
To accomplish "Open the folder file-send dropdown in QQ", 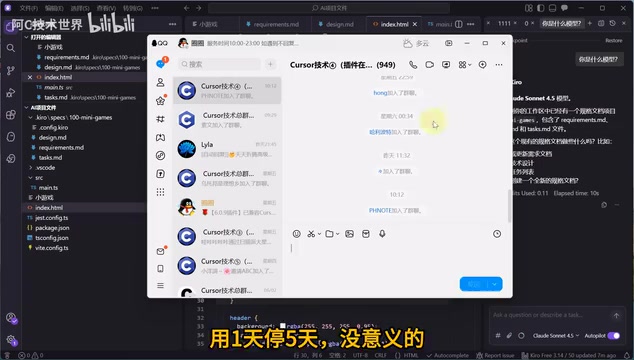I will 337,234.
